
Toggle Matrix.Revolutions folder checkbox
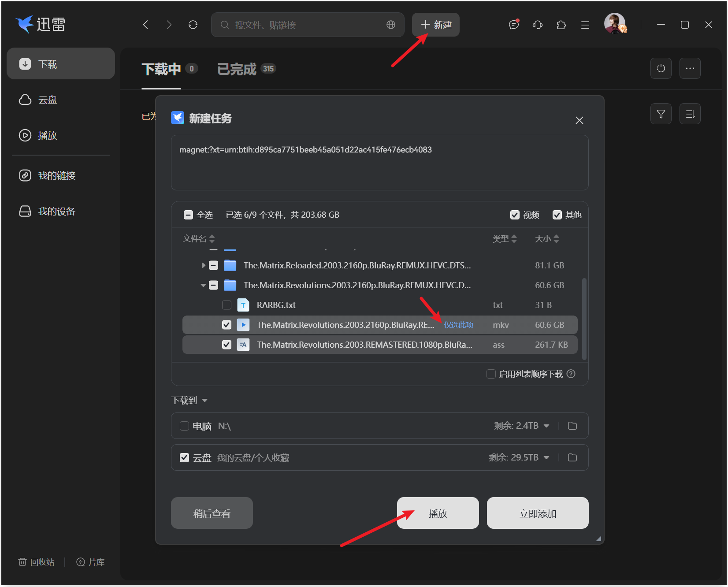click(213, 285)
